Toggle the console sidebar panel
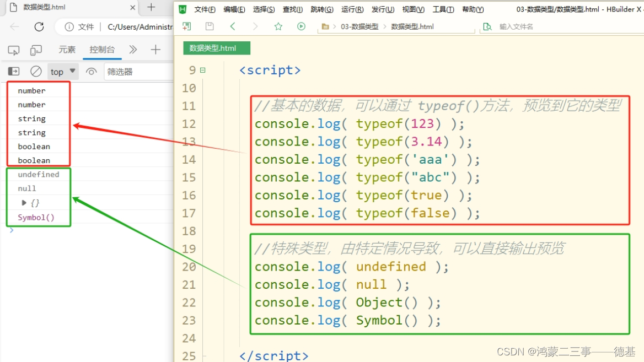 coord(14,72)
